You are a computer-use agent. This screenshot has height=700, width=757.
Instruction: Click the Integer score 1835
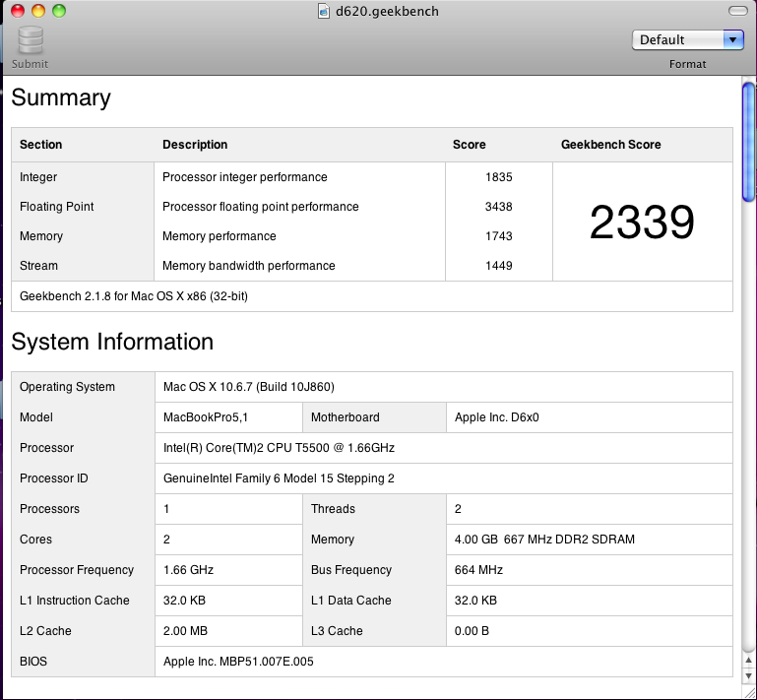click(499, 177)
